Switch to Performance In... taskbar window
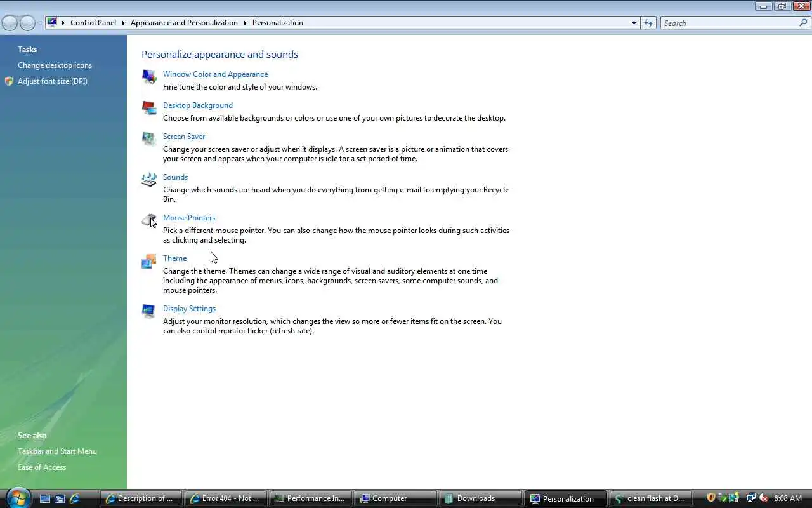Screen dimensions: 812x508 311,498
